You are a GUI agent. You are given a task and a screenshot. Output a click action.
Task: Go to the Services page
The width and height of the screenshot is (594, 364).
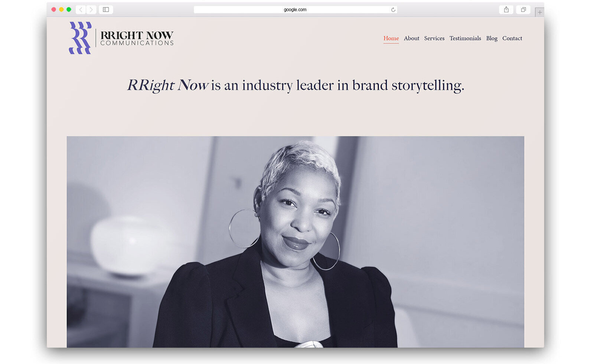[434, 38]
